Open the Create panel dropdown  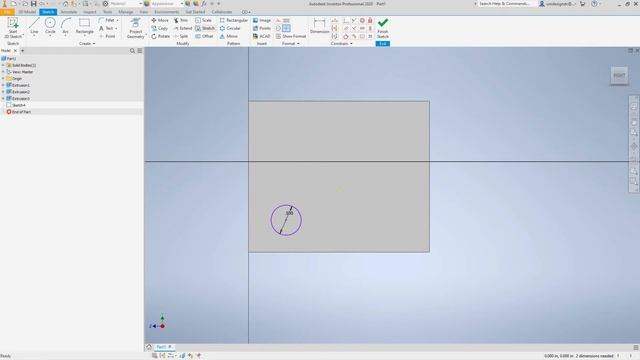point(87,43)
